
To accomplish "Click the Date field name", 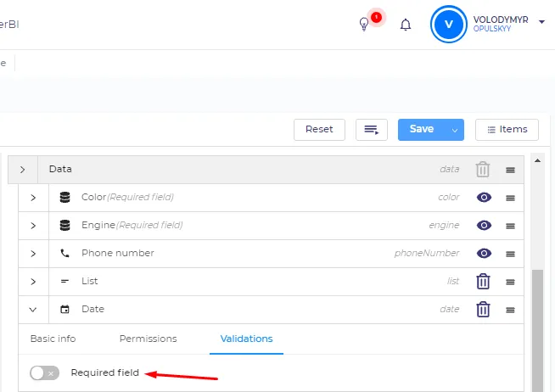I will [x=92, y=309].
